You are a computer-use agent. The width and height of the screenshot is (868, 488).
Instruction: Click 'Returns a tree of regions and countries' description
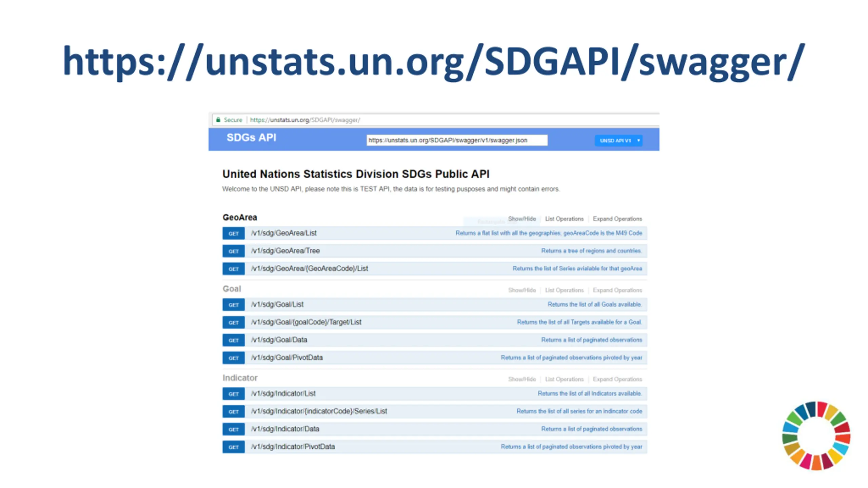(592, 251)
